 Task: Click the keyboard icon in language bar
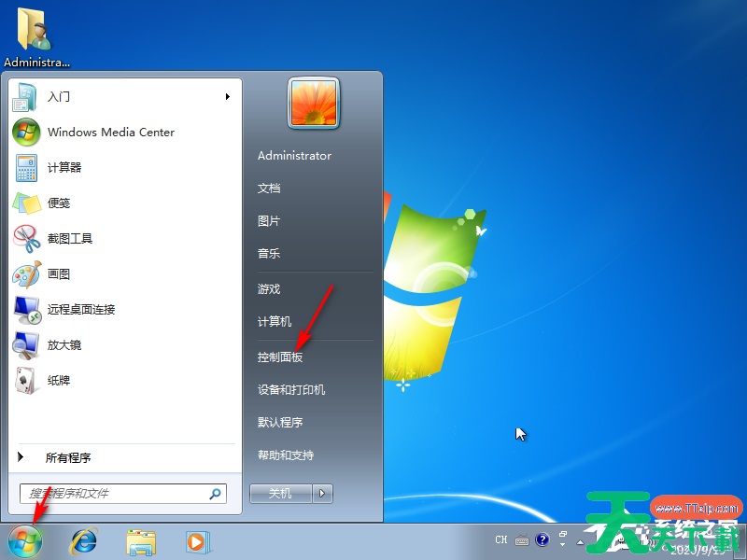pyautogui.click(x=522, y=540)
